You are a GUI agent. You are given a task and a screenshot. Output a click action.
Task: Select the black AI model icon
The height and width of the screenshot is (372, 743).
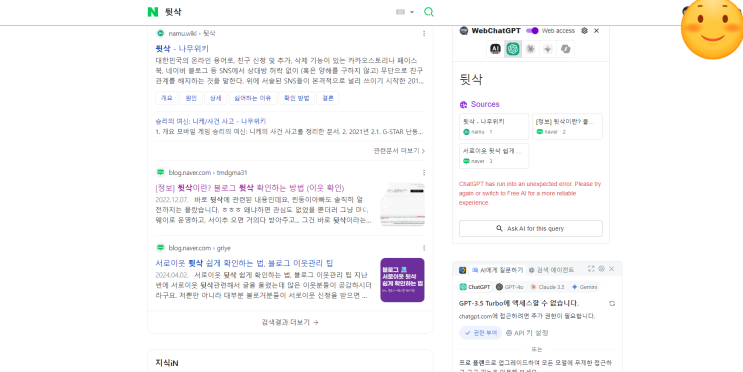click(495, 49)
